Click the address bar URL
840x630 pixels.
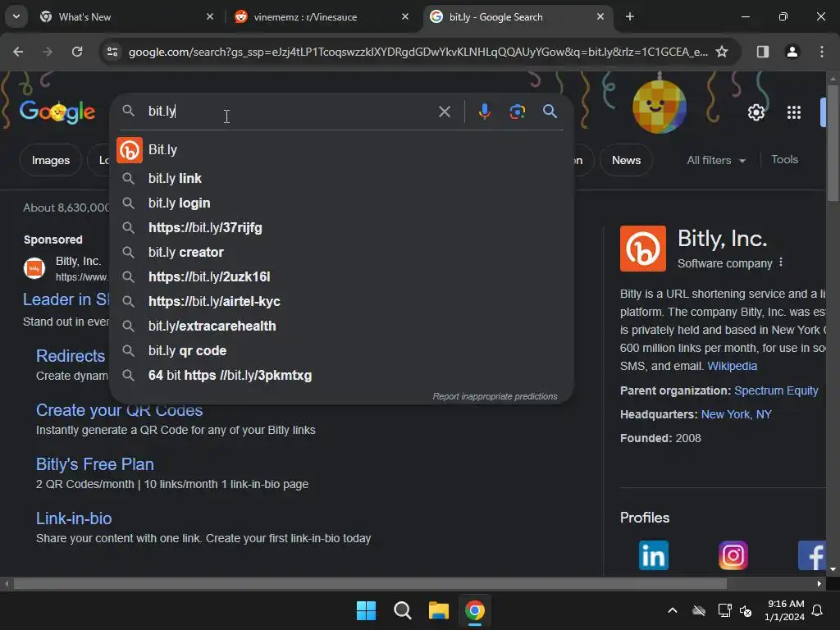[418, 52]
